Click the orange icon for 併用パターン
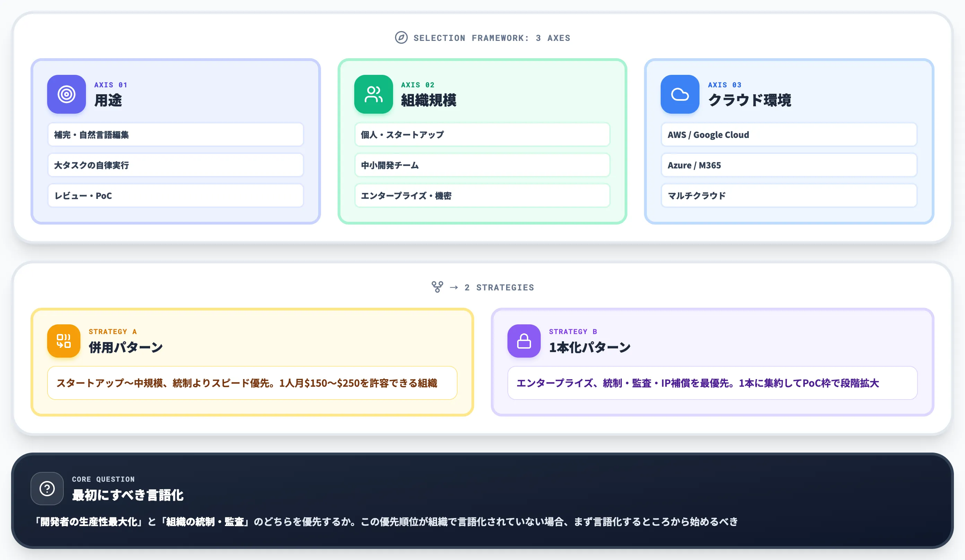 [x=63, y=341]
